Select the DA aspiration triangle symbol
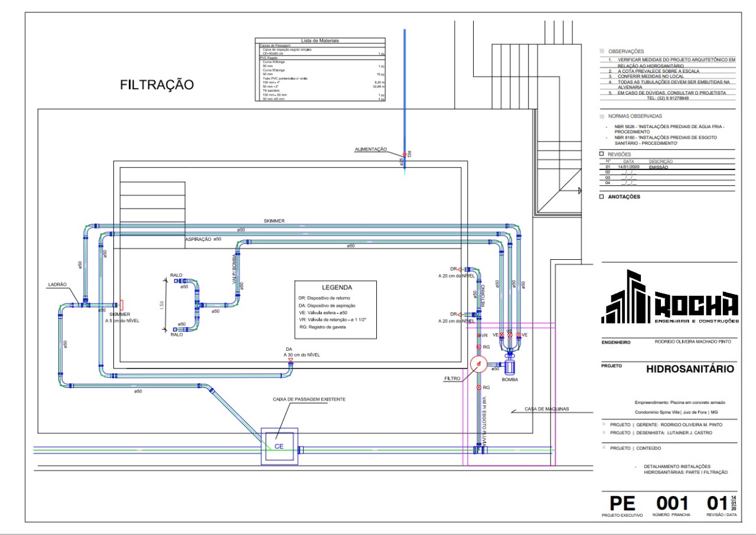 (290, 360)
